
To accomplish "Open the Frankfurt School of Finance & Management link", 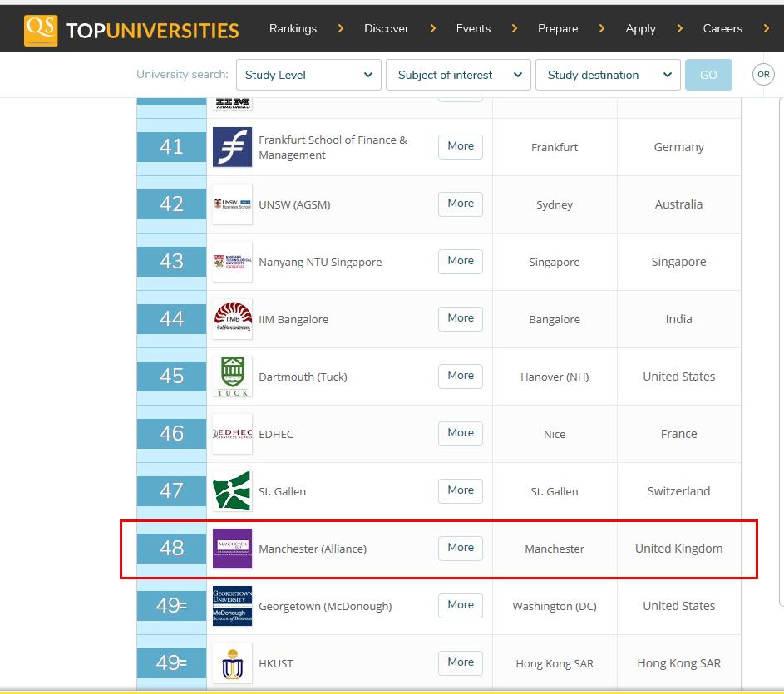I will (333, 147).
